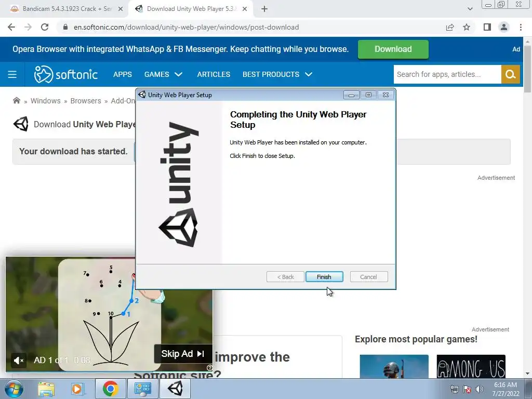Bookmark this page with the star
Screen dimensions: 532x399
(x=467, y=27)
